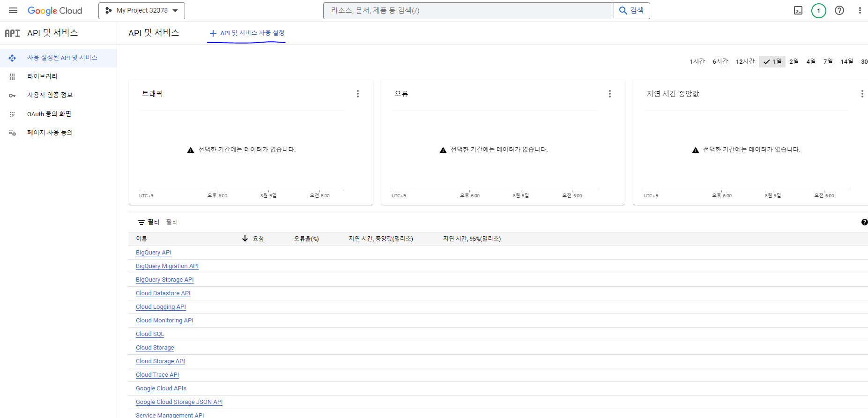Open the Cloud SQL link

(x=150, y=334)
